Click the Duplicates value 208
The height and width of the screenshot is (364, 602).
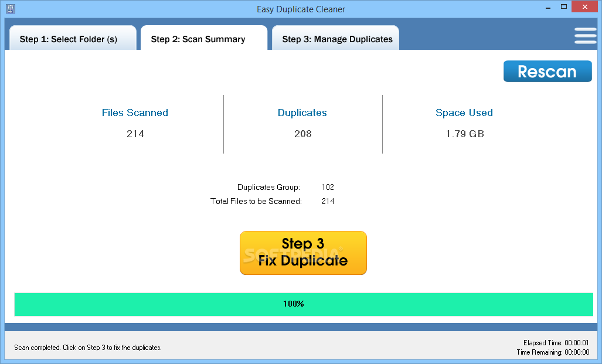[303, 134]
